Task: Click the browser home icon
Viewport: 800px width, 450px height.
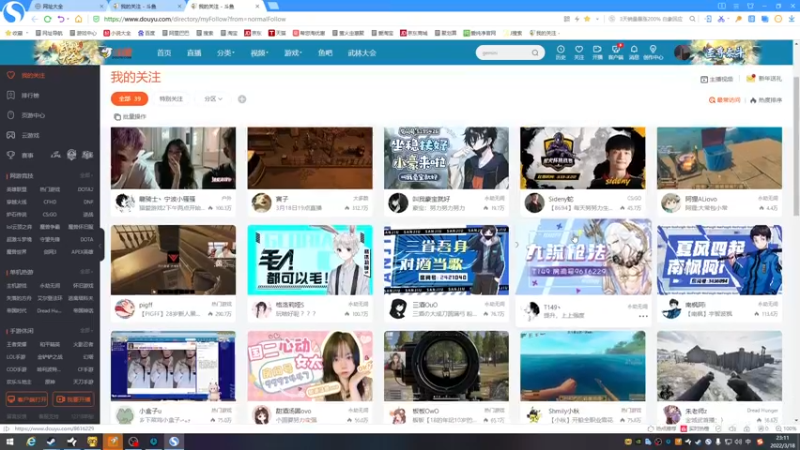Action: pyautogui.click(x=79, y=19)
